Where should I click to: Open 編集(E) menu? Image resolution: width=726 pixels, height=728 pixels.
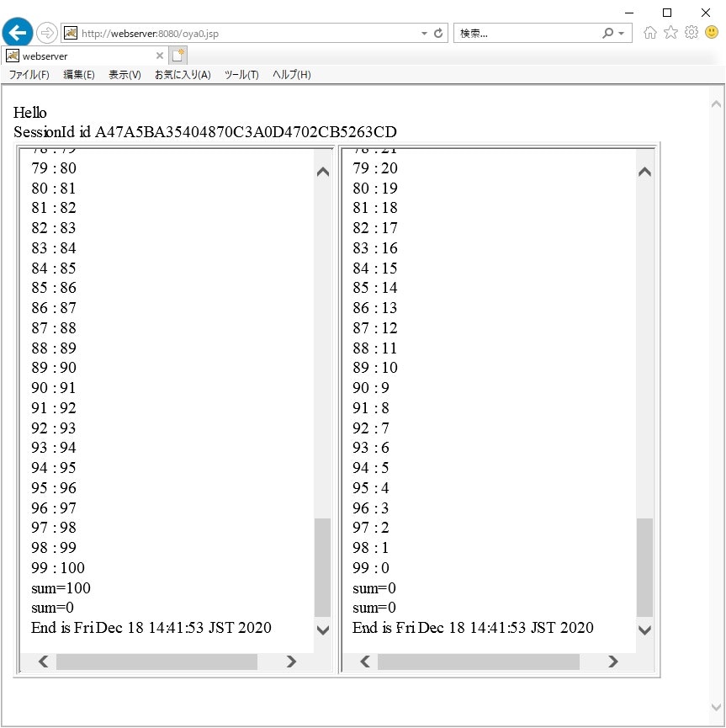pyautogui.click(x=79, y=74)
